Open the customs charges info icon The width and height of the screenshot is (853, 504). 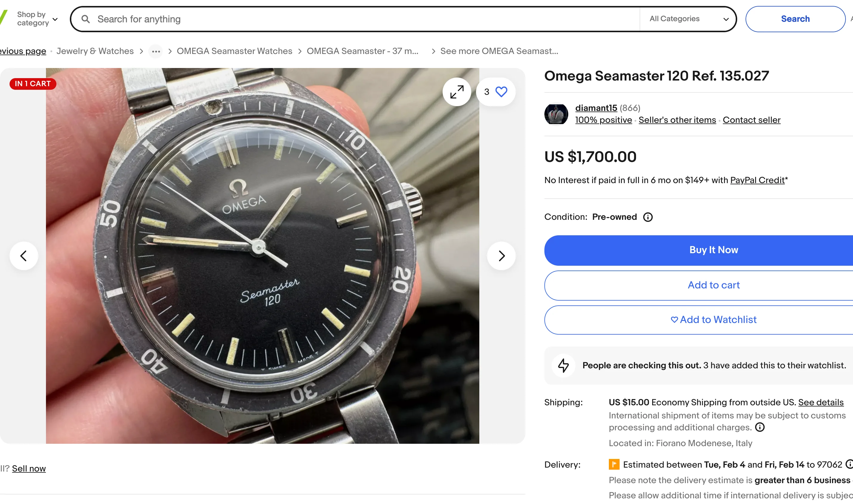[760, 427]
